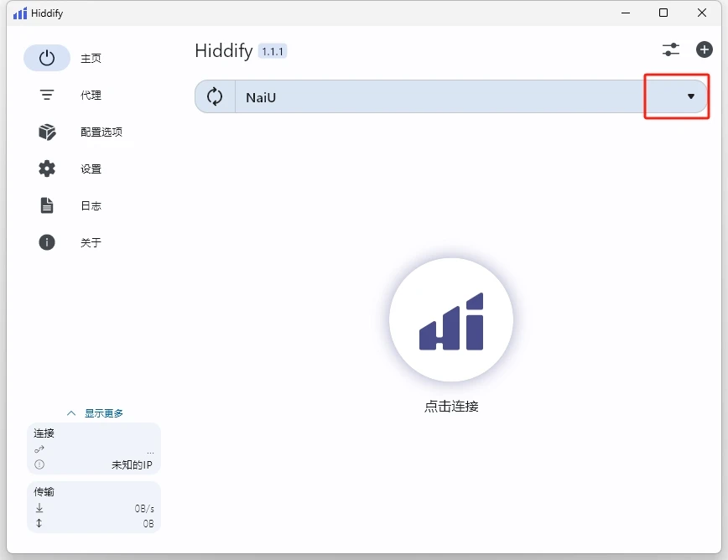Viewport: 728px width, 560px height.
Task: Open 关于 using the info icon
Action: click(47, 242)
